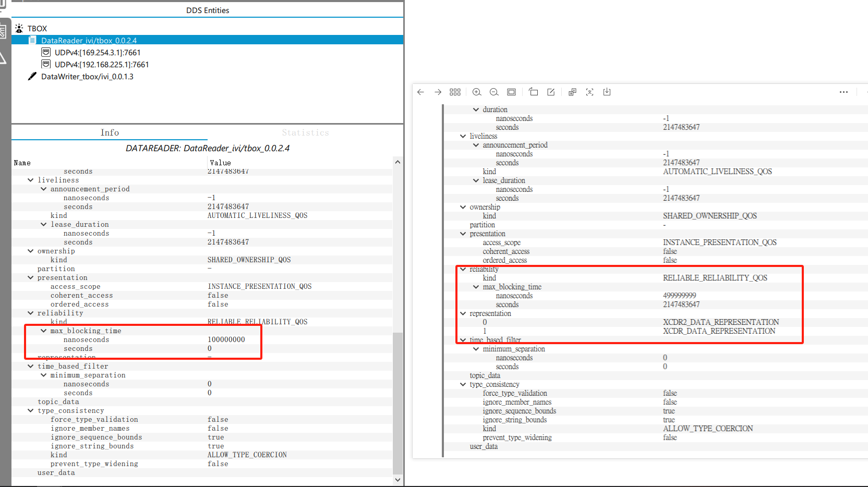Open the thumbnail grid view
Image resolution: width=868 pixels, height=487 pixels.
click(x=455, y=92)
